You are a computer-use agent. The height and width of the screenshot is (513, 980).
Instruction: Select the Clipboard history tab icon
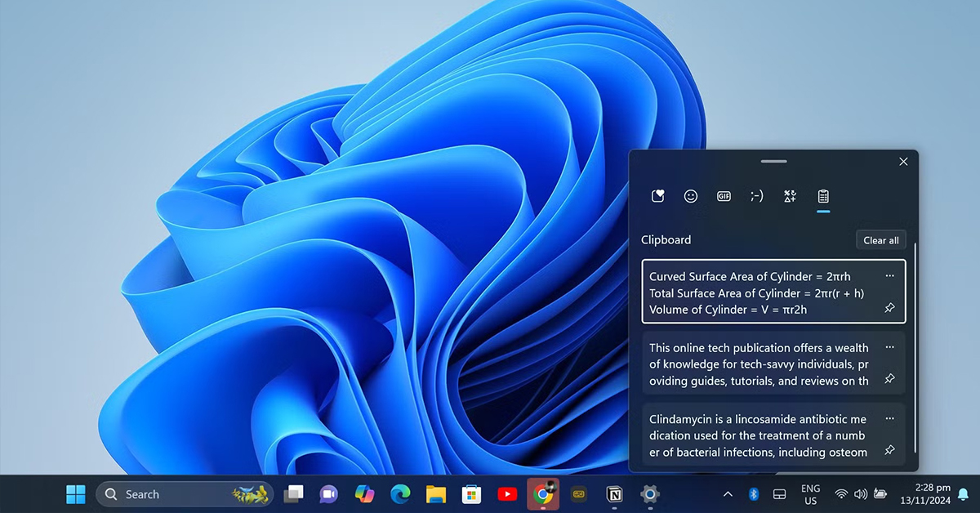pyautogui.click(x=823, y=196)
